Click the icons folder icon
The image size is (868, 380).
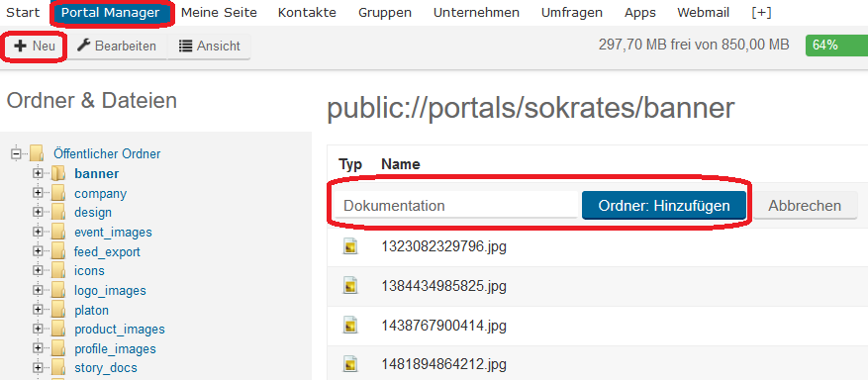click(58, 270)
